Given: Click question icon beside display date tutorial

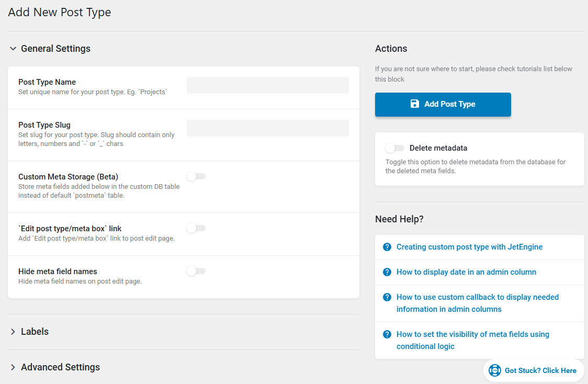Looking at the screenshot, I should pyautogui.click(x=387, y=272).
